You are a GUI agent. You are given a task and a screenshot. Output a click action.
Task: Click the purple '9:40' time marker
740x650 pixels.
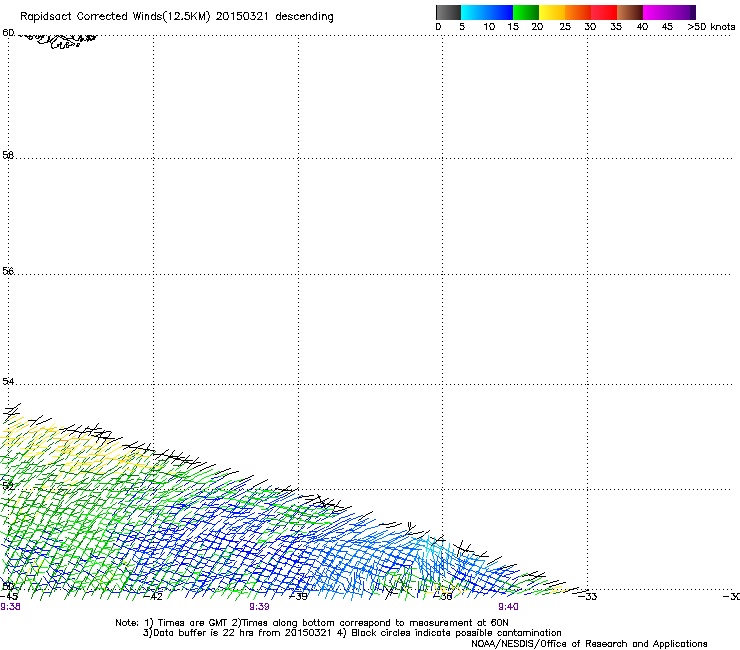pos(508,607)
